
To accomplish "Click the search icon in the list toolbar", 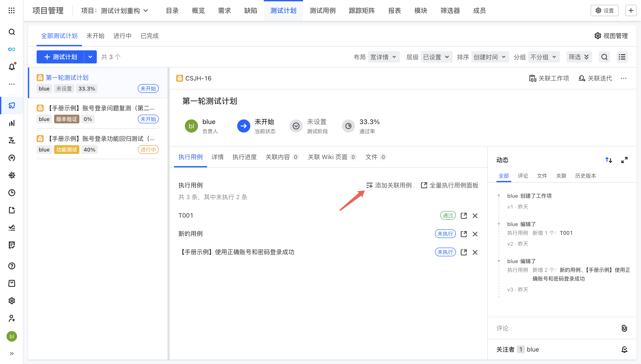I will coord(604,57).
